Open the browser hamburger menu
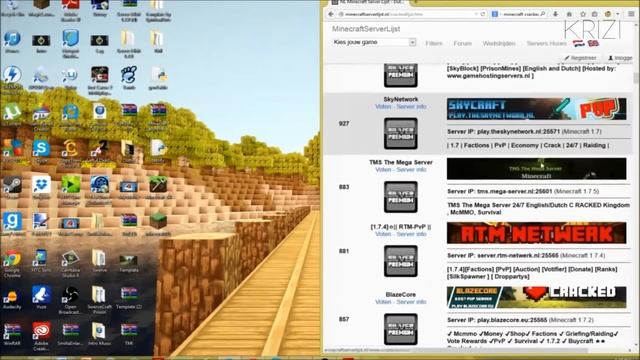640x360 pixels. [x=631, y=14]
